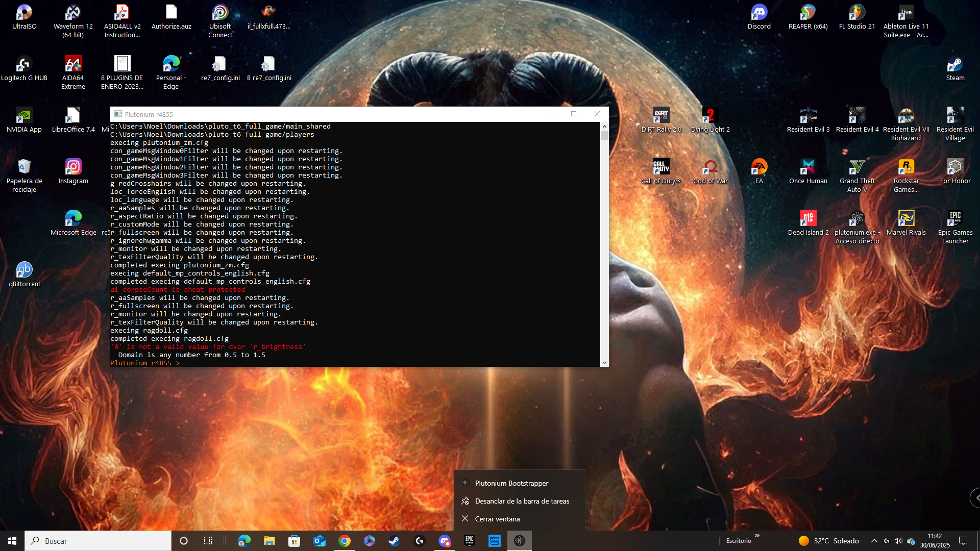The image size is (980, 551).
Task: Open Epic Games from the taskbar
Action: point(470,541)
